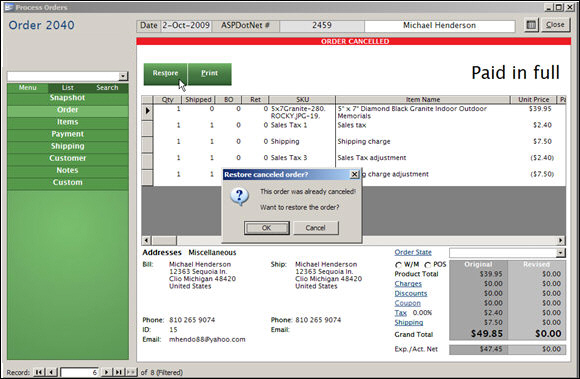The image size is (580, 379).
Task: Open the Shipping link in totals
Action: [409, 322]
